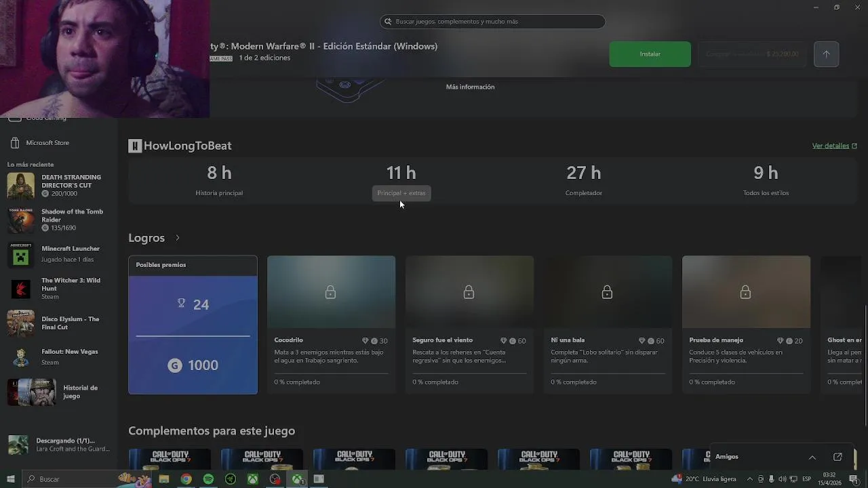Click 1 de 2 ediciones text
868x488 pixels.
pyautogui.click(x=264, y=58)
